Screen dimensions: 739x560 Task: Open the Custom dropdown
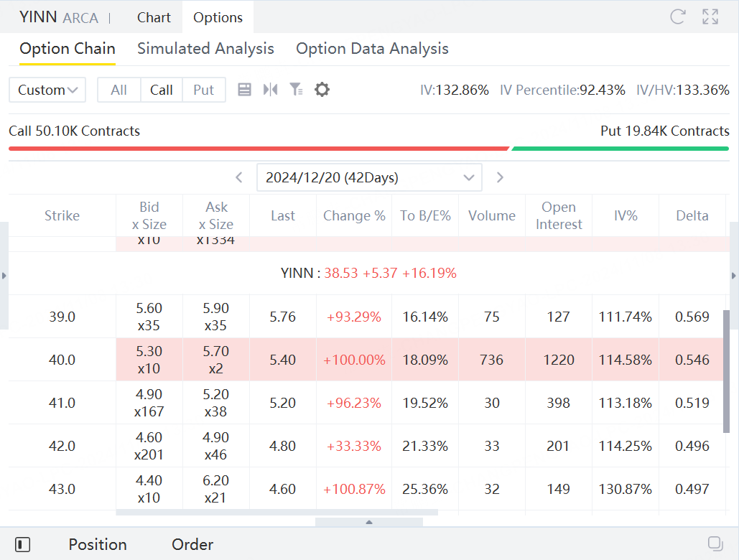(47, 90)
